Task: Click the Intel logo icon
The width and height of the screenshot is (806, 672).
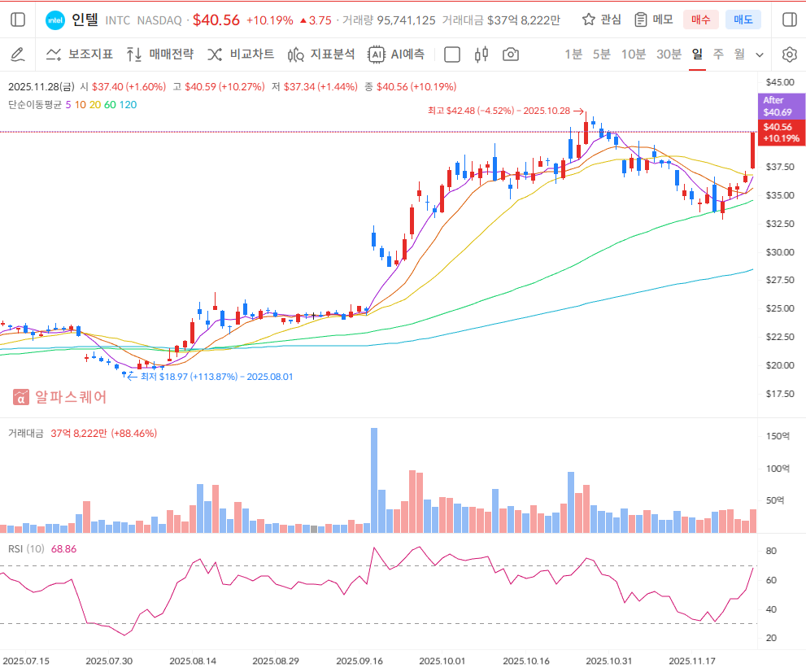Action: (x=55, y=20)
